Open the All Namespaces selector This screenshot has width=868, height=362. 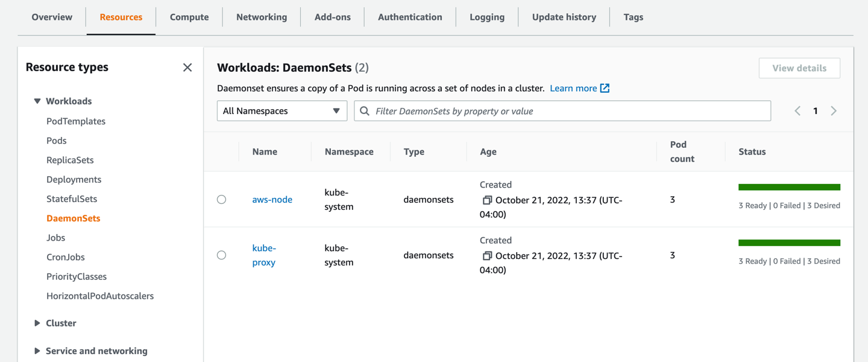tap(281, 110)
